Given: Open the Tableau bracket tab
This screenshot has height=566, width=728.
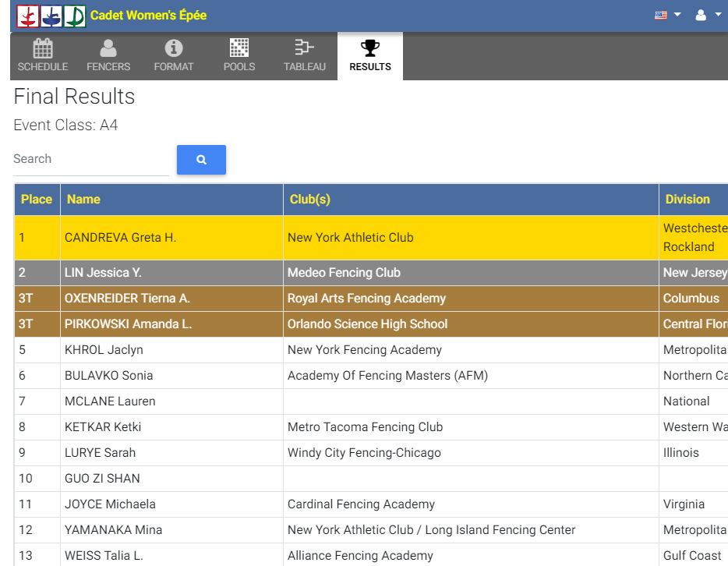Looking at the screenshot, I should click(305, 56).
